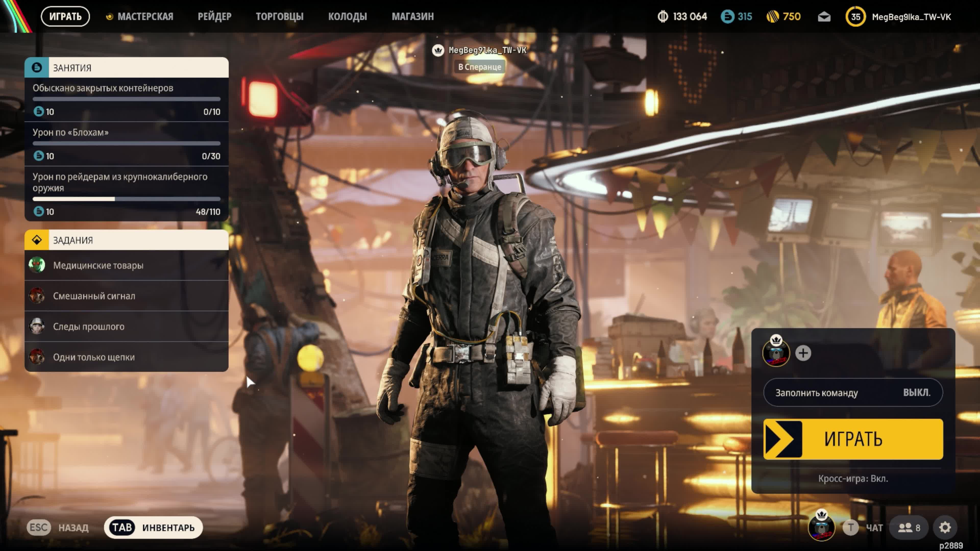Switch to the Мастерская tab

pos(145,17)
